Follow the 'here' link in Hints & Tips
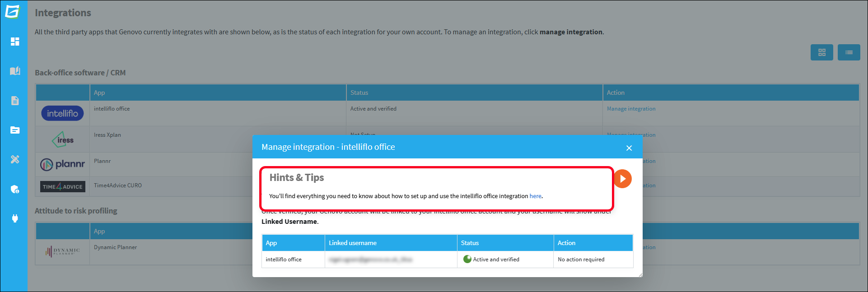Viewport: 868px width, 292px height. coord(535,196)
